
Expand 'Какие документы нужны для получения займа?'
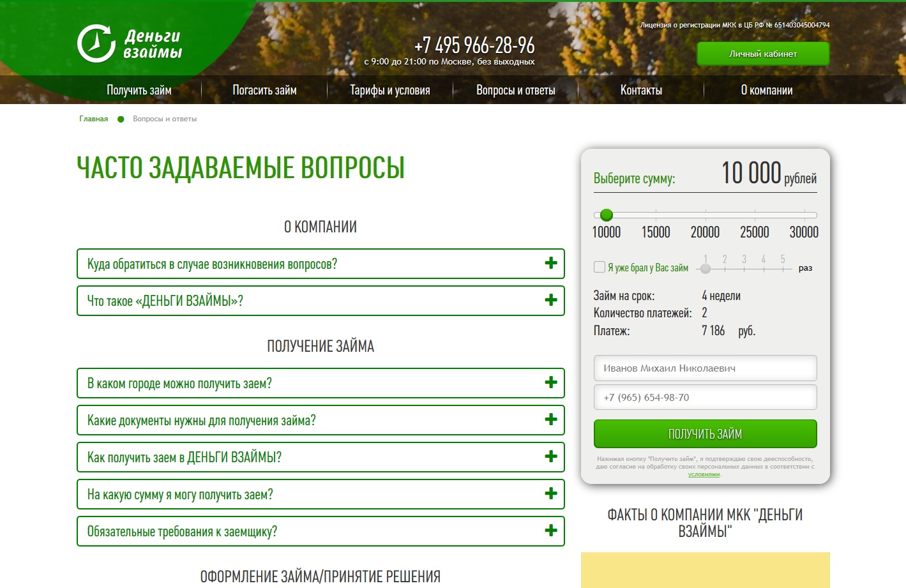[x=321, y=420]
